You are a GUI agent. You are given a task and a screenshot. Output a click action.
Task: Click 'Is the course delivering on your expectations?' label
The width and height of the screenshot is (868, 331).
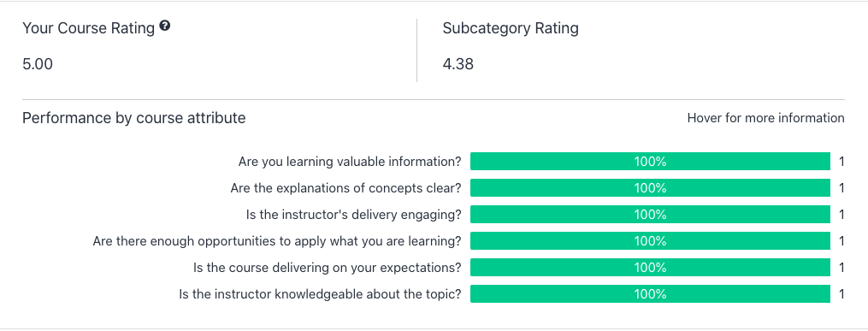(328, 268)
